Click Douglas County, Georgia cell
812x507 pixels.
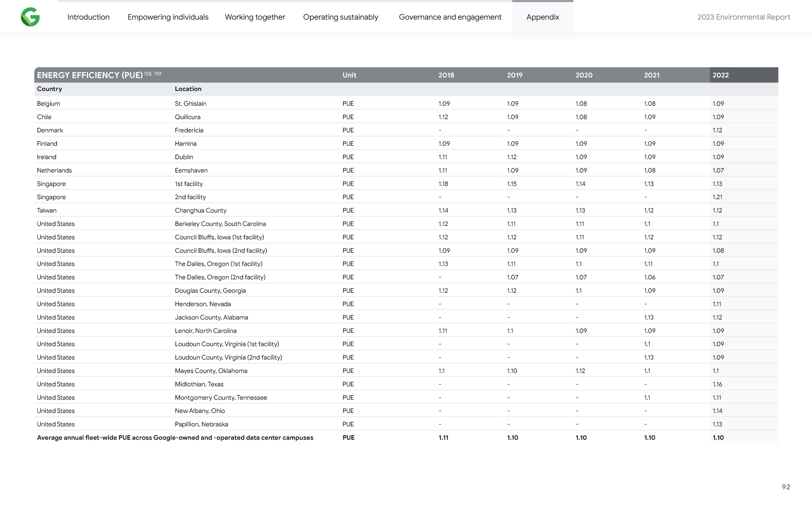click(210, 291)
